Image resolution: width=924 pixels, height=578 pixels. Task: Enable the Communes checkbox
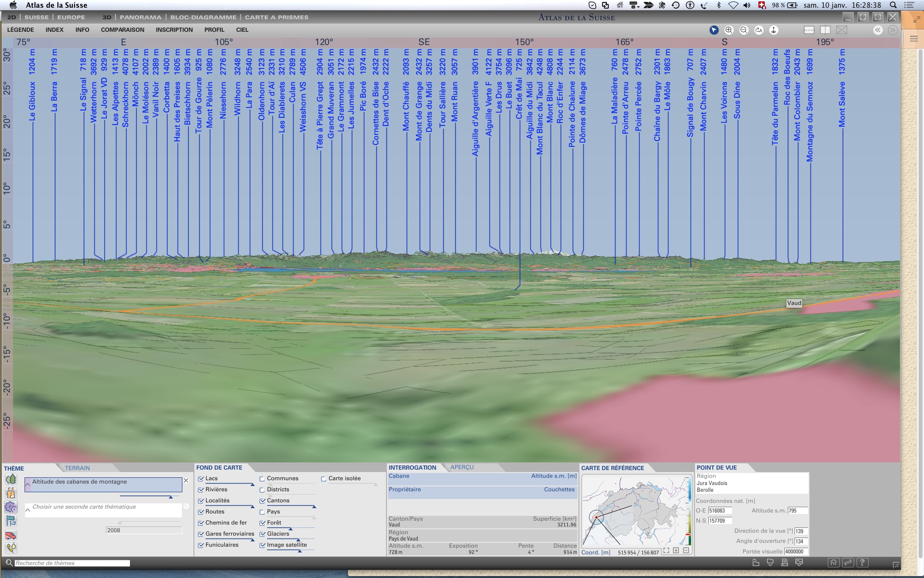pos(262,479)
